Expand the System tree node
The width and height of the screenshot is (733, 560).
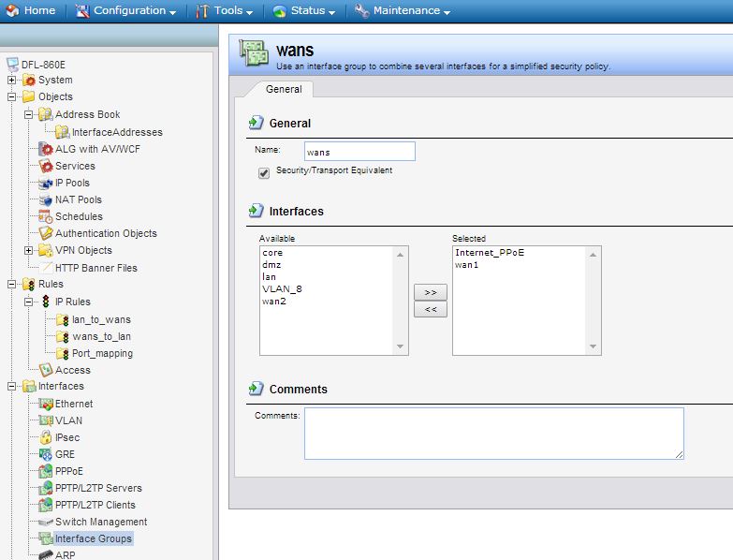tap(12, 80)
